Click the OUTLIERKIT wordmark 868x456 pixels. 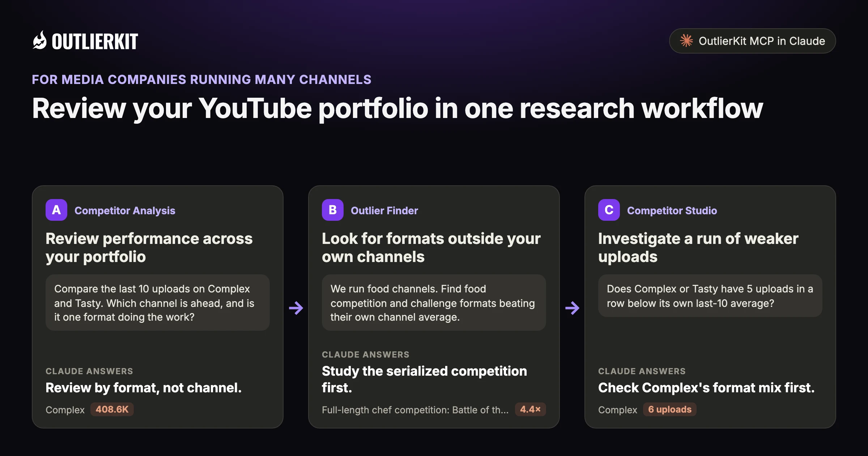95,42
